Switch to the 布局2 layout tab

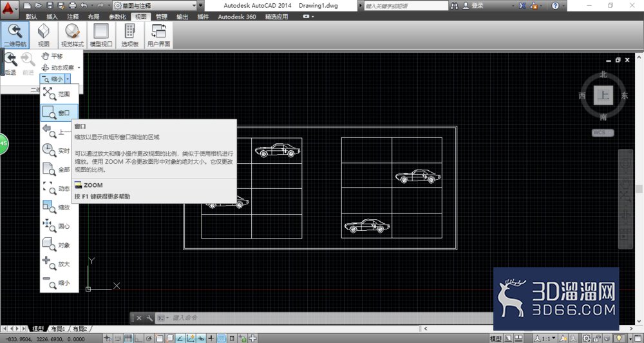(80, 329)
